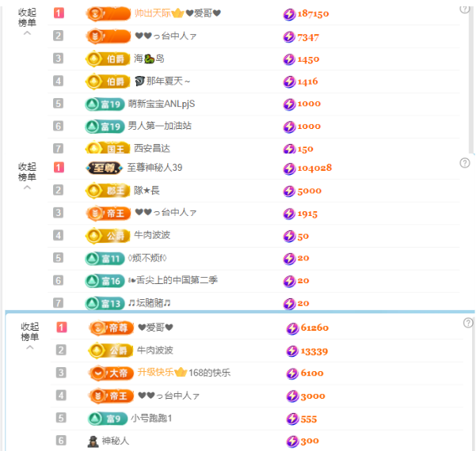Screen dimensions: 476x451
Task: Click the score 1450
Action: 308,59
